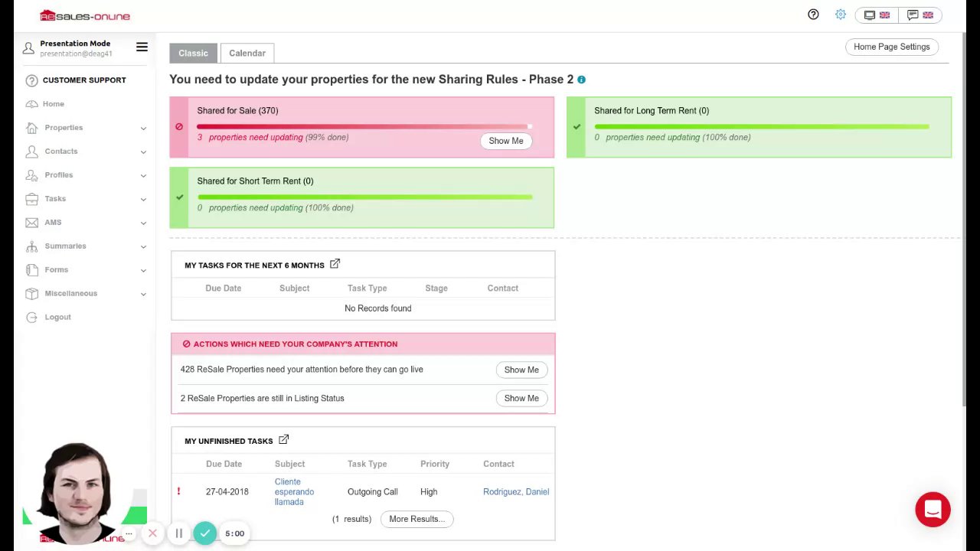Open the Rodriguez, Daniel contact link

coord(516,492)
